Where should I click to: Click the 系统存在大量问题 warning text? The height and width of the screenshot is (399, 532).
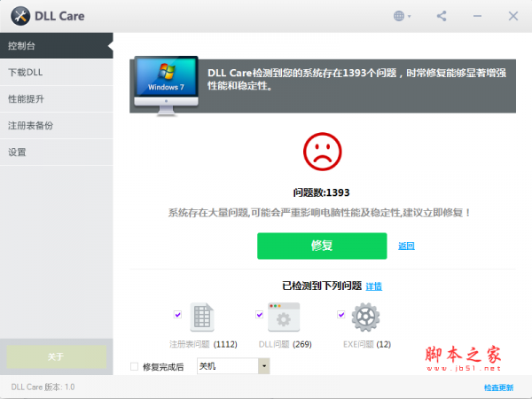pyautogui.click(x=319, y=213)
